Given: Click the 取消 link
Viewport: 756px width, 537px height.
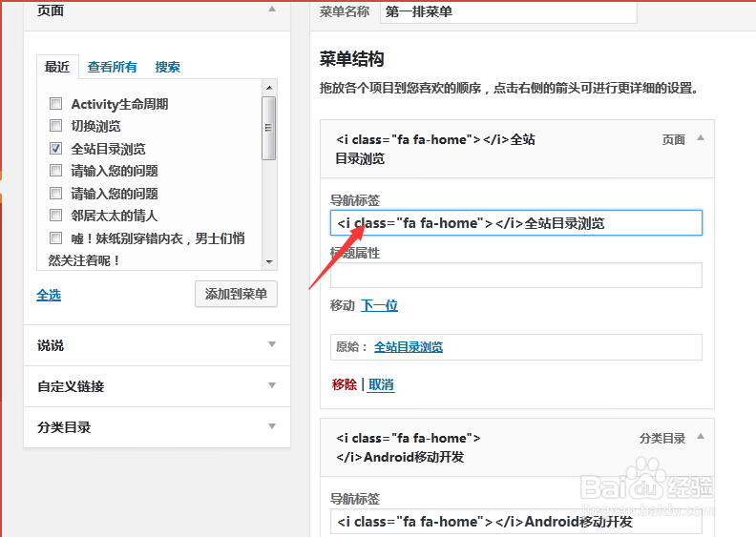Looking at the screenshot, I should click(x=381, y=384).
